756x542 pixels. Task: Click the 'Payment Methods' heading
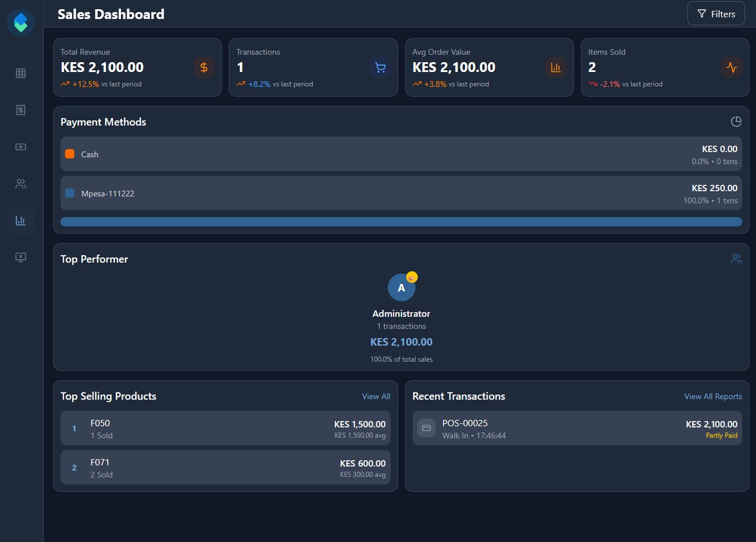click(103, 122)
